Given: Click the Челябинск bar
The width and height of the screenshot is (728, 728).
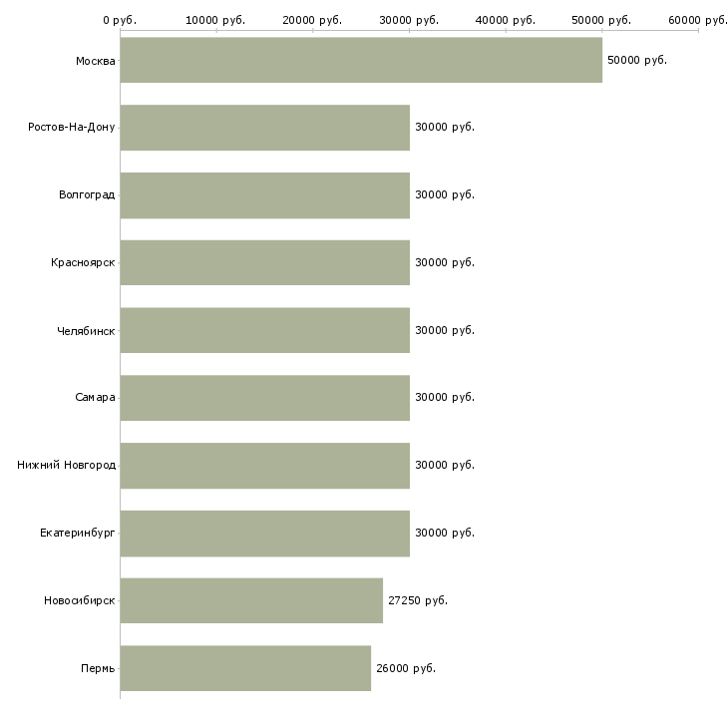Looking at the screenshot, I should (x=264, y=330).
